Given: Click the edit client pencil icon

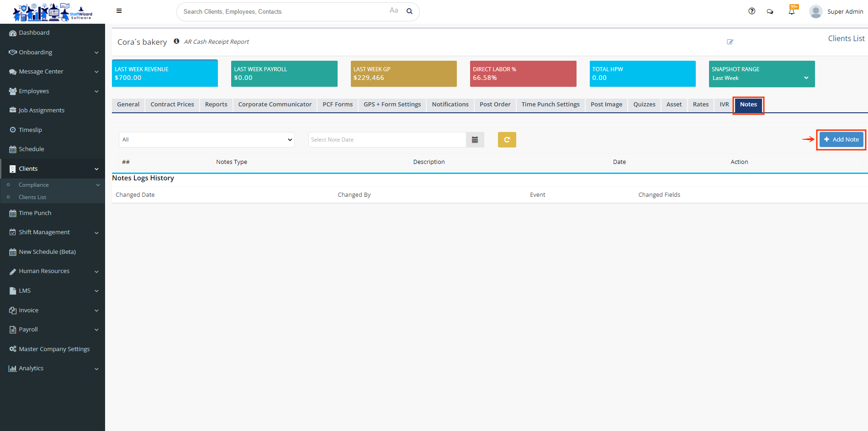Looking at the screenshot, I should point(730,42).
